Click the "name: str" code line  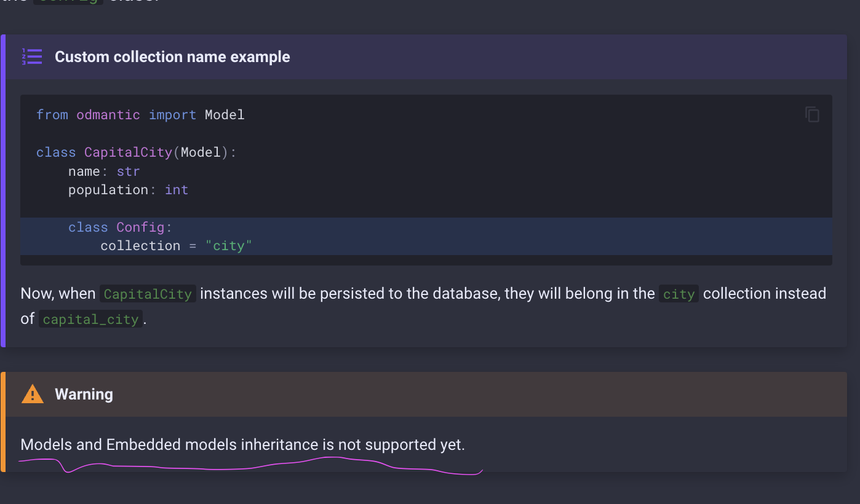point(104,171)
